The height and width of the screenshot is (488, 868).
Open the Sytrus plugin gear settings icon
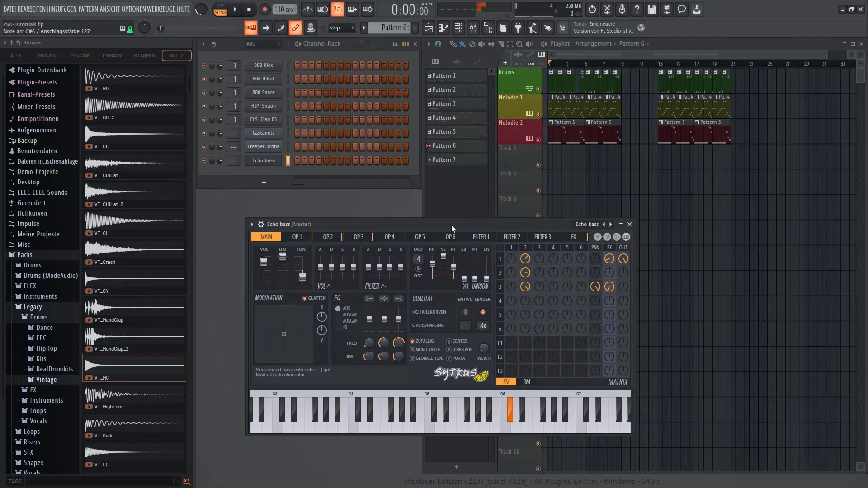(x=261, y=224)
